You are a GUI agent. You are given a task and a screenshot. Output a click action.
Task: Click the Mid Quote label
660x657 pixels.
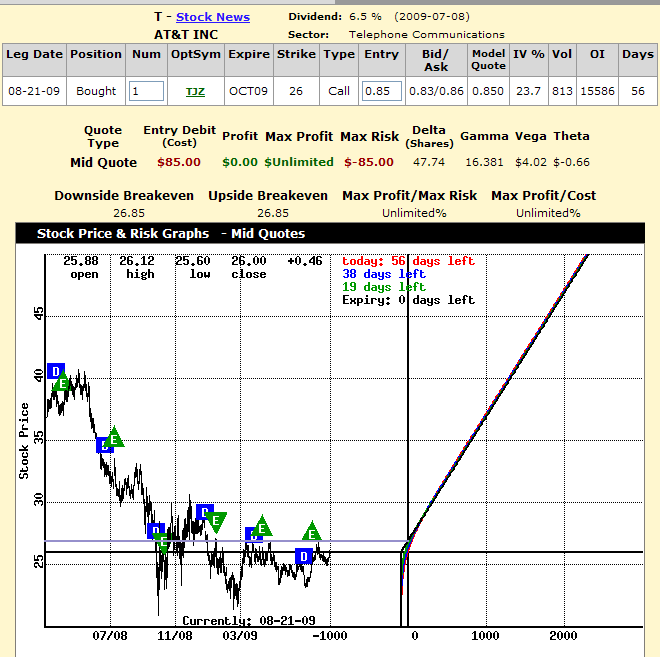point(104,162)
